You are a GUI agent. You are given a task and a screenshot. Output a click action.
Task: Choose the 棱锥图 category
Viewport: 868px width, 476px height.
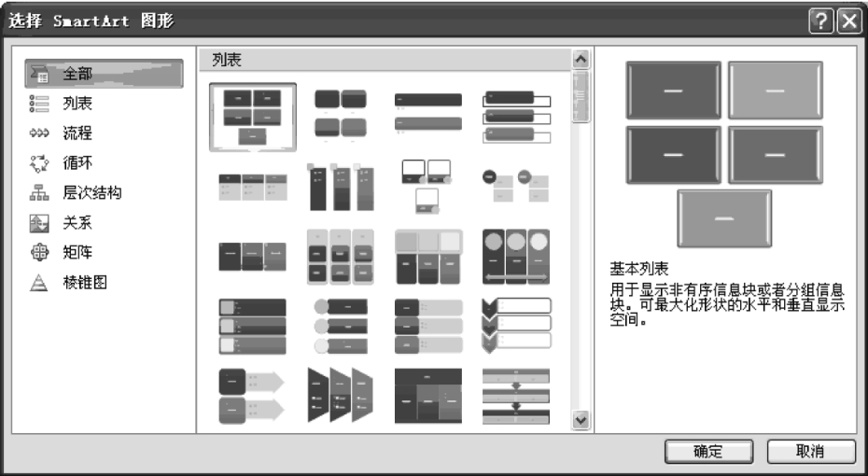click(x=84, y=282)
